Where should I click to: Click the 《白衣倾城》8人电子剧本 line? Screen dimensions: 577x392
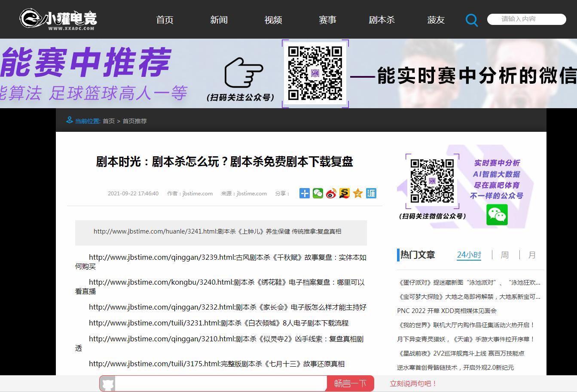(219, 323)
